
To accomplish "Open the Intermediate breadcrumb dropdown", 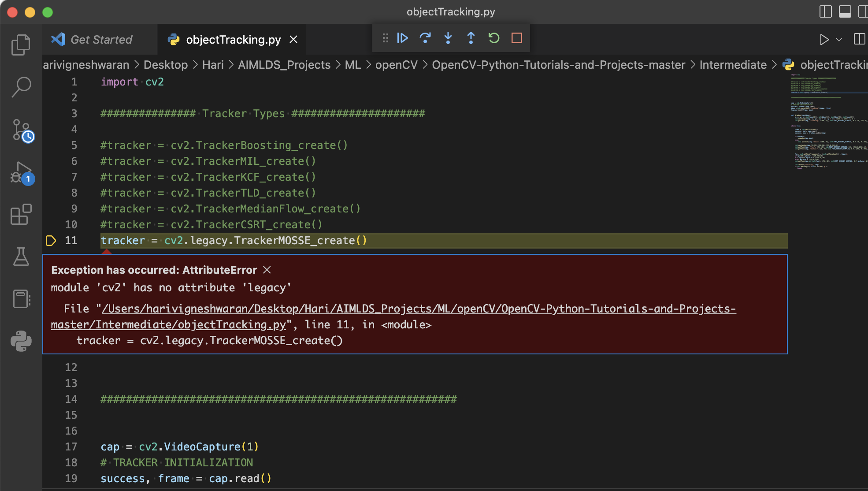I will 733,64.
